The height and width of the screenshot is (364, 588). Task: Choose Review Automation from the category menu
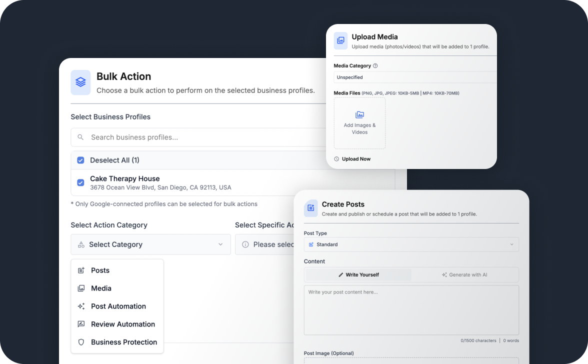pyautogui.click(x=117, y=324)
